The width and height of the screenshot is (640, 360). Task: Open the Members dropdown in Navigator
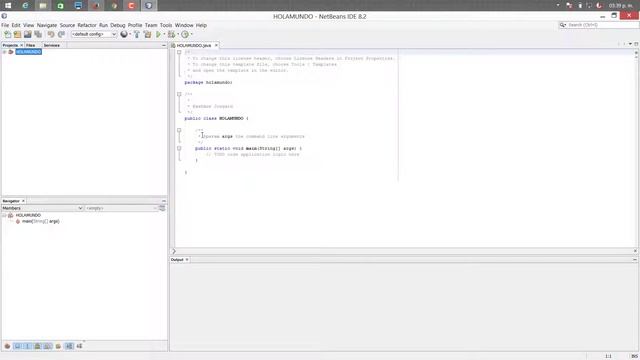[x=42, y=208]
